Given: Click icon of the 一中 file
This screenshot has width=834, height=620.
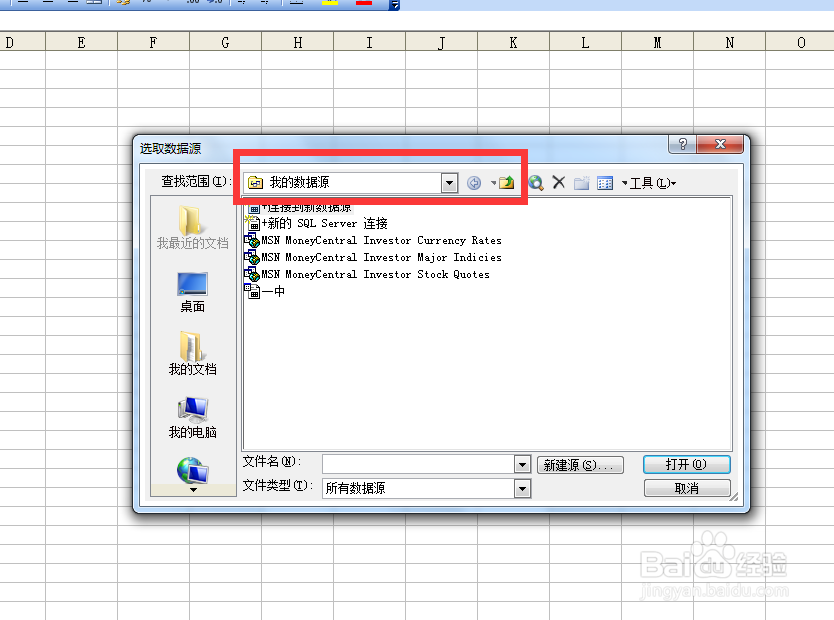Looking at the screenshot, I should pyautogui.click(x=252, y=291).
